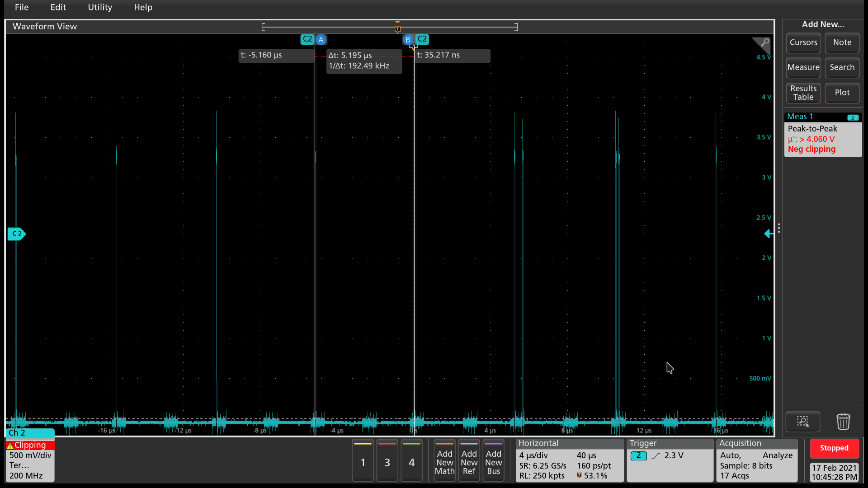The image size is (868, 488).
Task: Click the magnifier zoom corner icon
Action: tap(763, 44)
